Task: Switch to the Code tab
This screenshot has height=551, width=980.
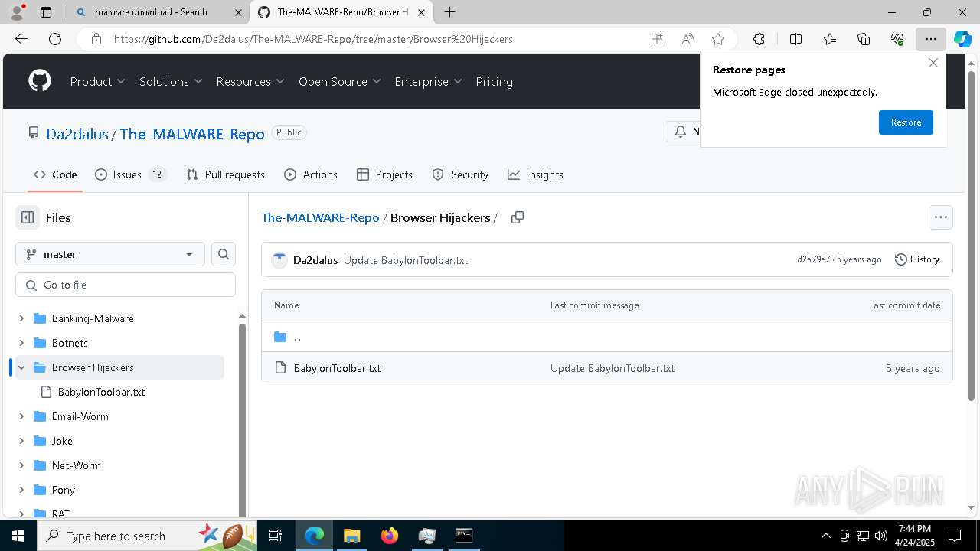Action: point(55,174)
